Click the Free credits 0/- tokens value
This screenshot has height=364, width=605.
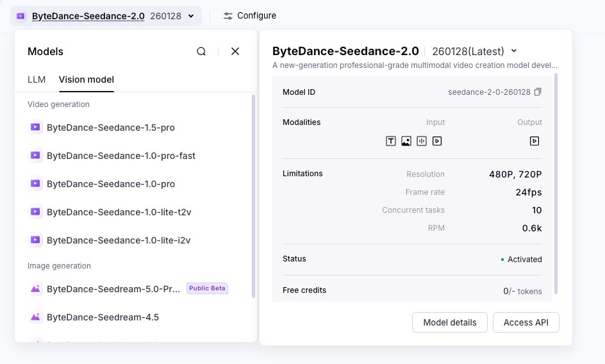(x=522, y=292)
